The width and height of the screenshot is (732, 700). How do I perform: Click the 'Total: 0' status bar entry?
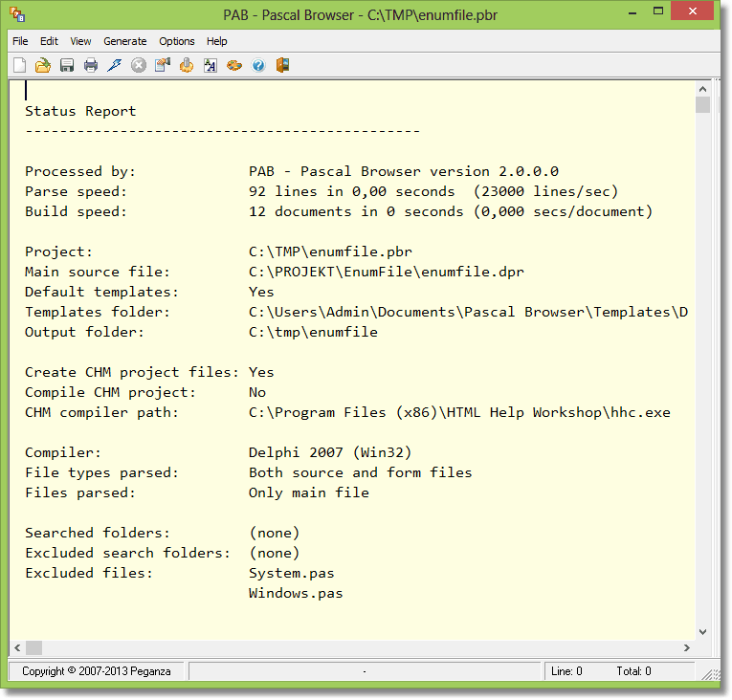(x=633, y=671)
